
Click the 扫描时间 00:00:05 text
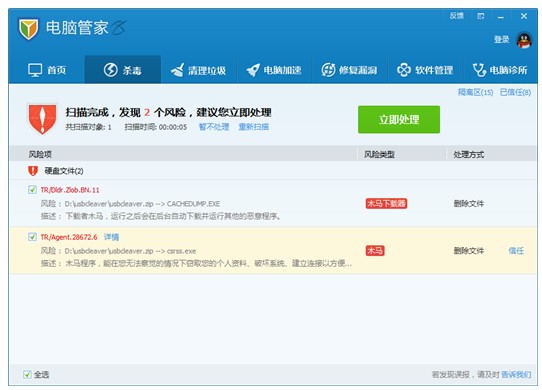[x=156, y=127]
